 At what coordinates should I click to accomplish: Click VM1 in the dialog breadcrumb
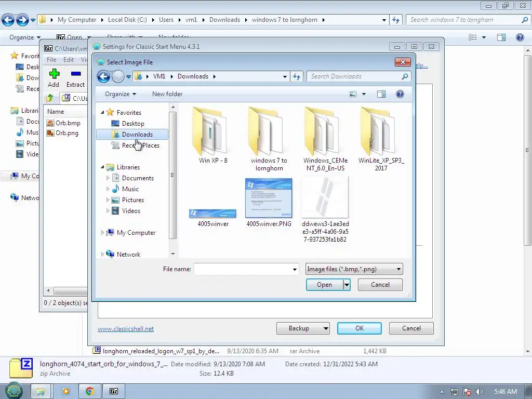tap(159, 76)
